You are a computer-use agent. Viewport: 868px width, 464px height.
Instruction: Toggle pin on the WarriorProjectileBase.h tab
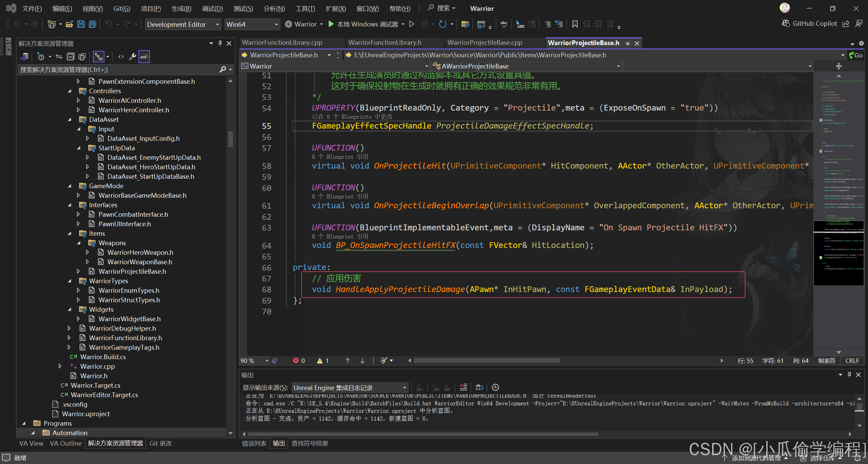[627, 43]
